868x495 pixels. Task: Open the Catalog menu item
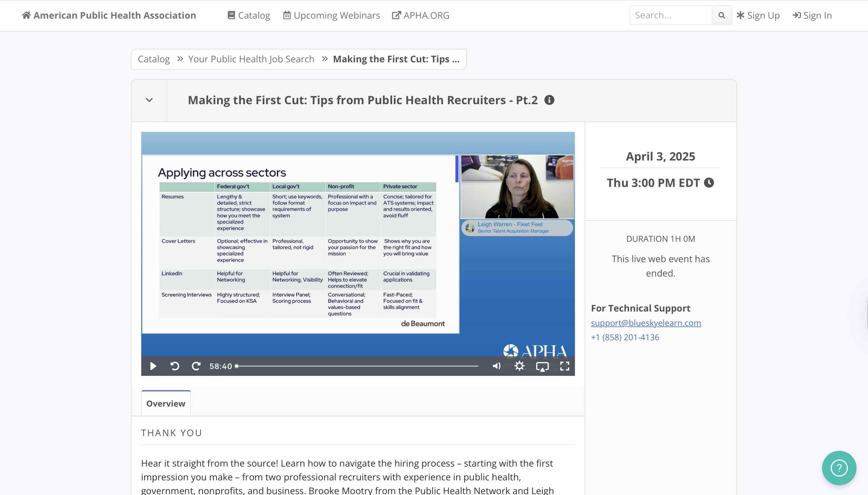(249, 15)
